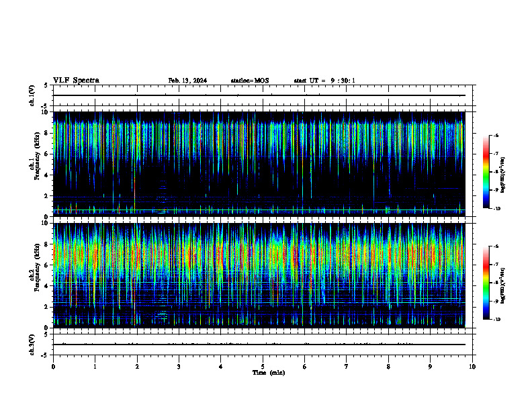Click the "Time (min)" x-axis label
Screen dimensions: 532x411
[x=269, y=373]
